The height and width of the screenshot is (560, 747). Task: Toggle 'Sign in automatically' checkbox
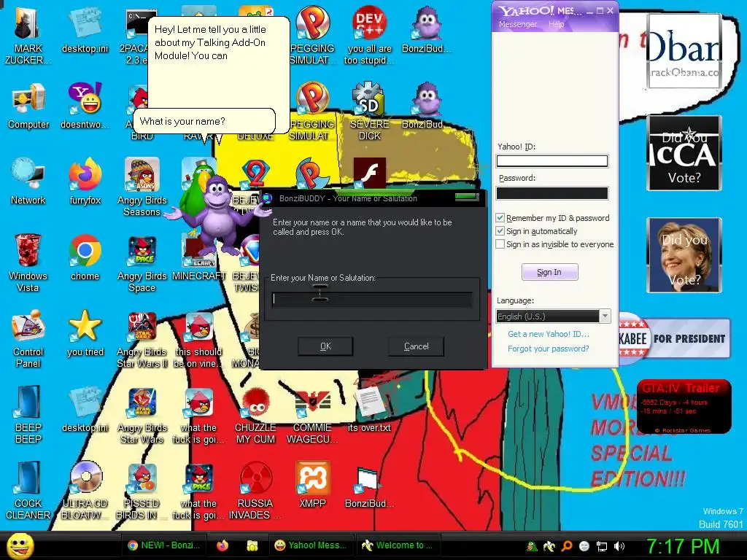click(500, 231)
